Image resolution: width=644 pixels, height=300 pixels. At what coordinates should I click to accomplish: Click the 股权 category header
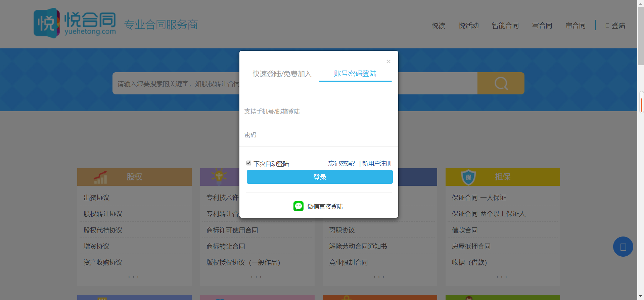pos(134,177)
